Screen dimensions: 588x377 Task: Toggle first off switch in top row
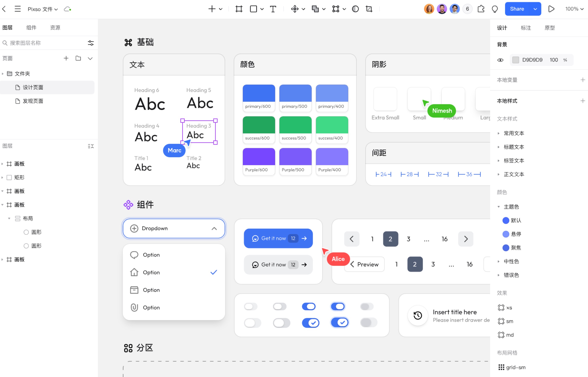point(251,306)
